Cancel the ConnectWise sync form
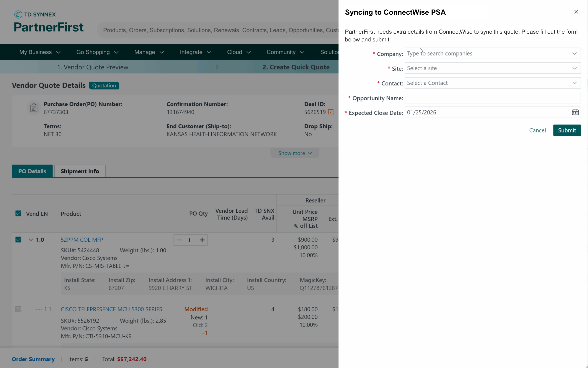Viewport: 588px width, 368px height. [x=538, y=130]
